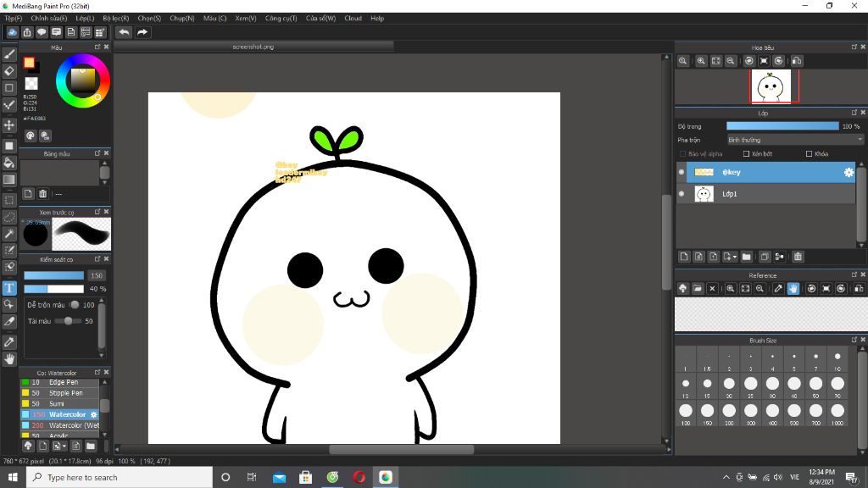Select the Eraser tool
868x488 pixels.
tap(9, 71)
